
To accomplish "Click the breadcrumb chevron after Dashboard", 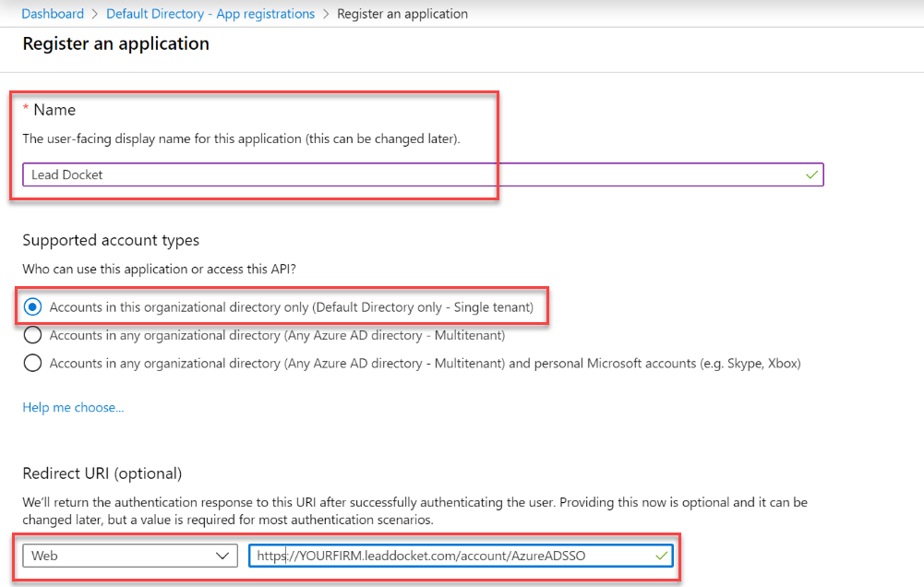I will (93, 13).
